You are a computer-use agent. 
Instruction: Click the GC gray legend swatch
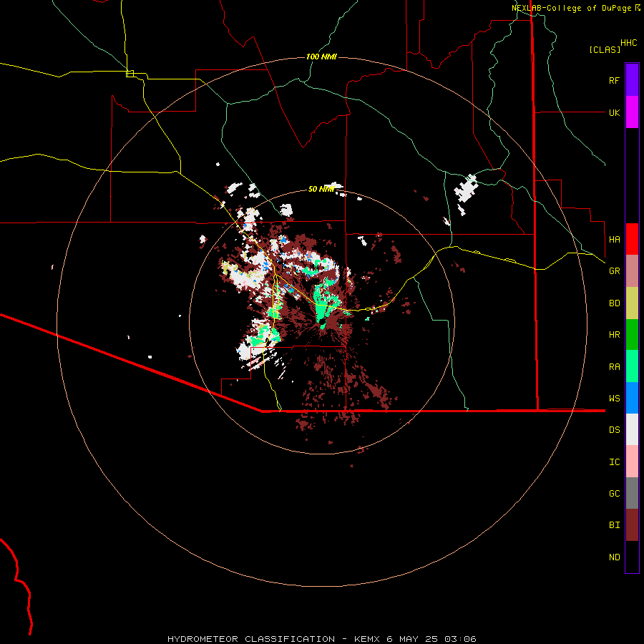point(632,493)
